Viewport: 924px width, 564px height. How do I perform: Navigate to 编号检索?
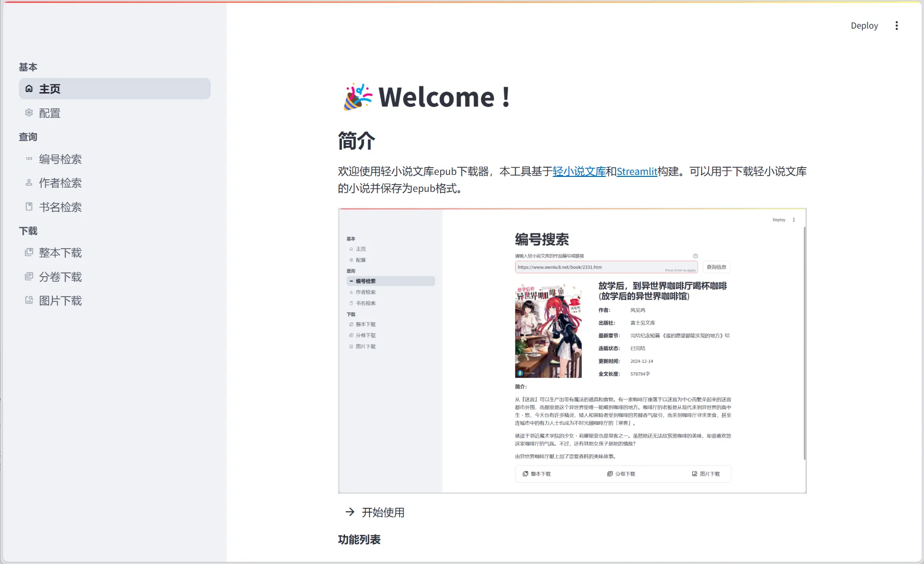[x=115, y=159]
